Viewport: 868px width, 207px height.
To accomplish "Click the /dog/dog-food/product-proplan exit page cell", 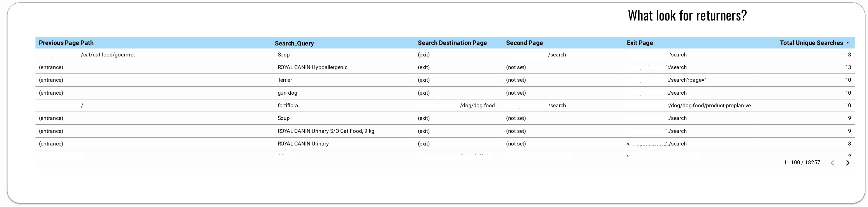I will point(711,105).
